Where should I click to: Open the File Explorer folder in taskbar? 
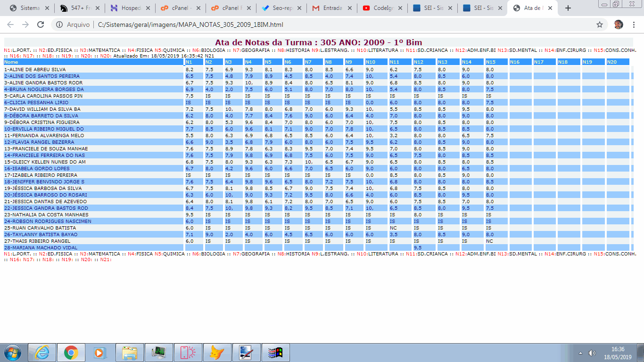pos(130,352)
